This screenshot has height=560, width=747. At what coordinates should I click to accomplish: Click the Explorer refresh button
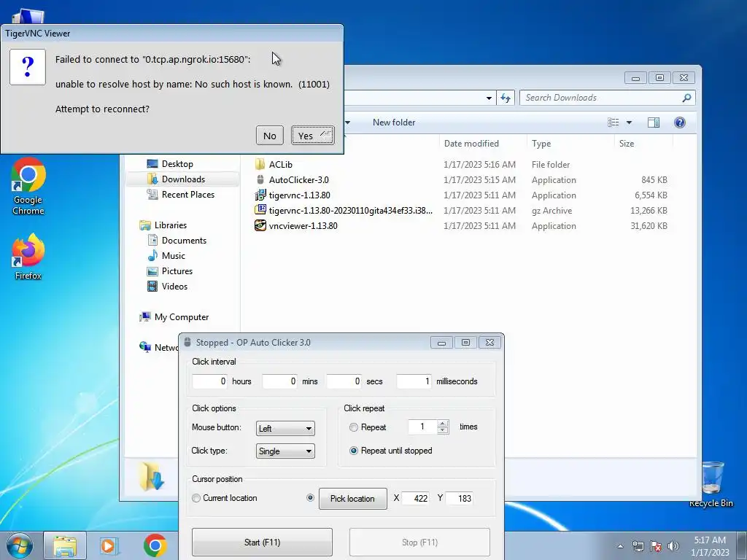[506, 98]
